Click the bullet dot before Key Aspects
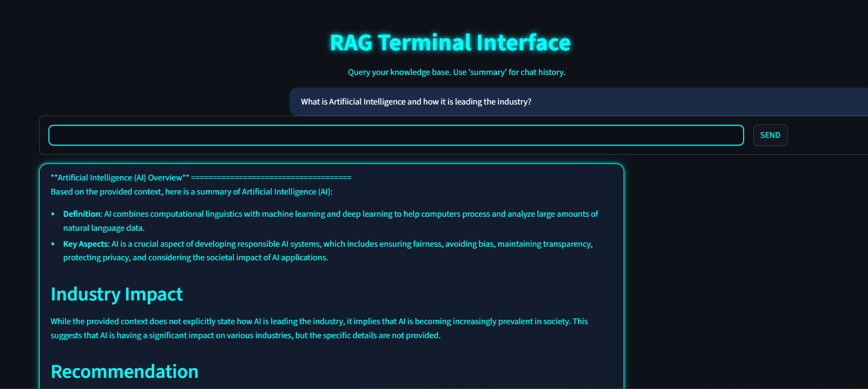868x389 pixels. click(x=53, y=244)
